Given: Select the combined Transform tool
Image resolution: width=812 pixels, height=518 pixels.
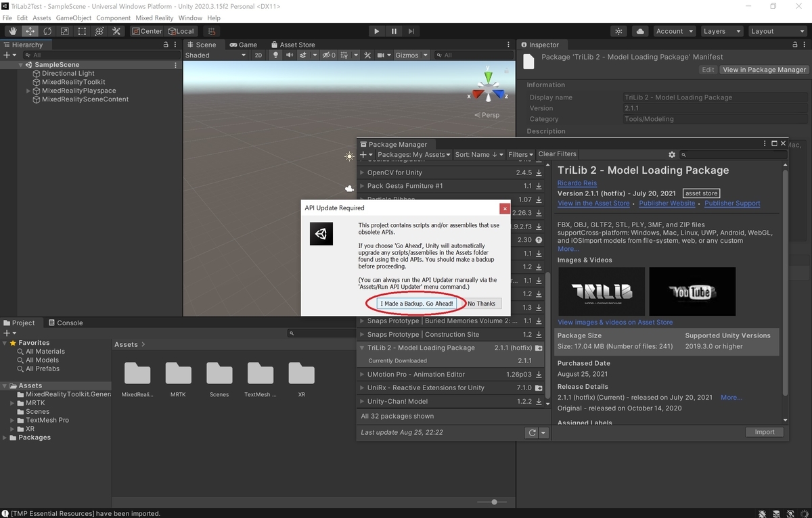Looking at the screenshot, I should pyautogui.click(x=99, y=31).
